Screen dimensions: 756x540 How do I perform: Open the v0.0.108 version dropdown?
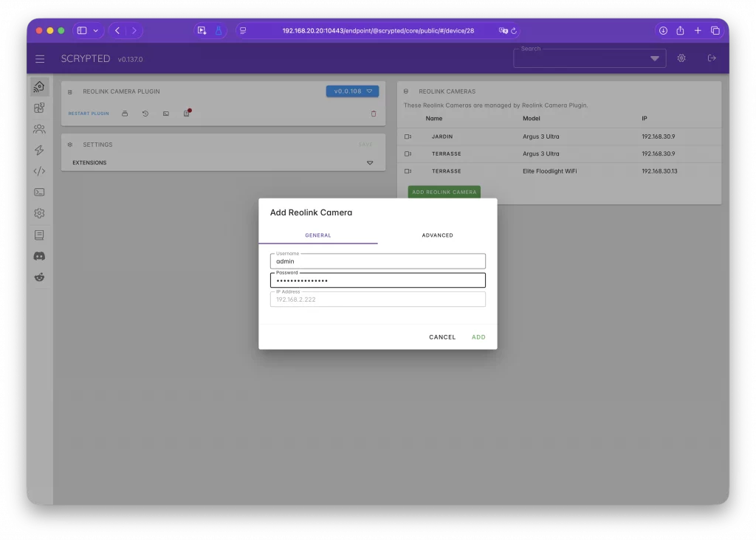[352, 91]
